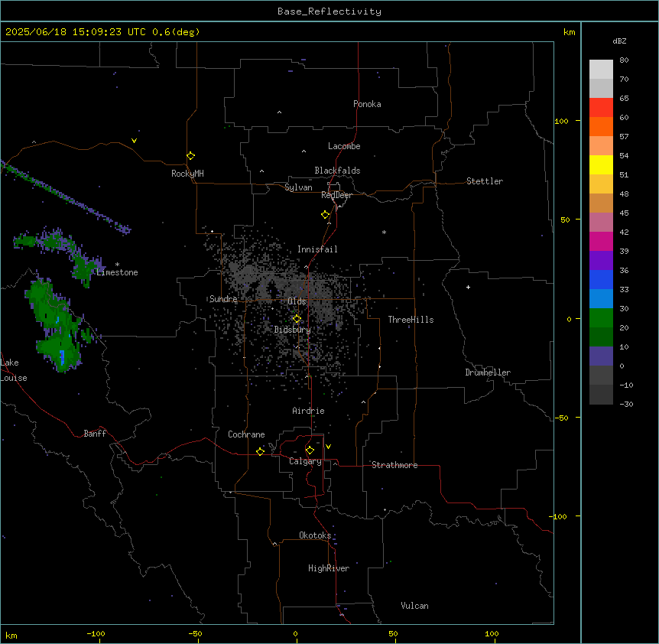This screenshot has width=659, height=644.
Task: Click the Sundre town label
Action: tap(223, 299)
